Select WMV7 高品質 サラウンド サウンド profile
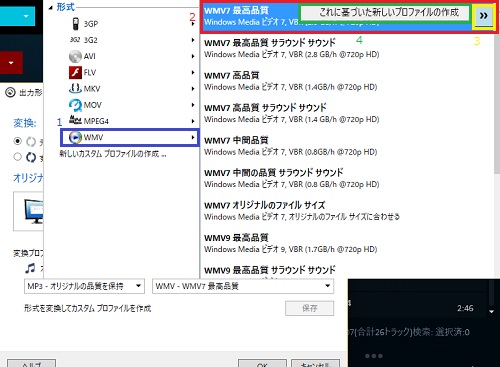Viewport: 500px width, 367px height. click(x=347, y=113)
